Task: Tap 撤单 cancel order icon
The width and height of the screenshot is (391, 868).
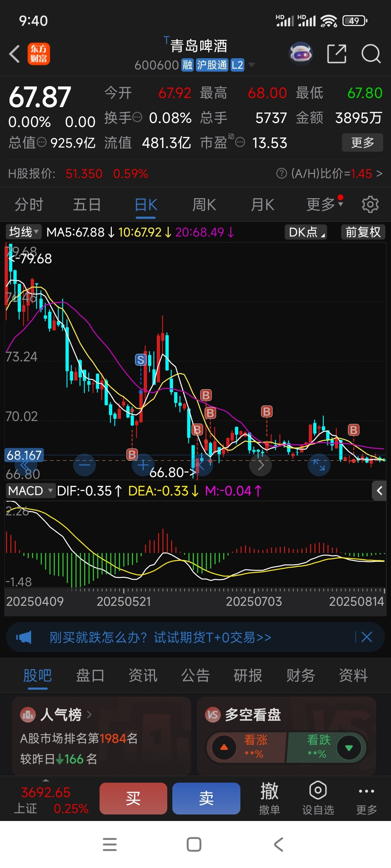Action: click(x=269, y=798)
